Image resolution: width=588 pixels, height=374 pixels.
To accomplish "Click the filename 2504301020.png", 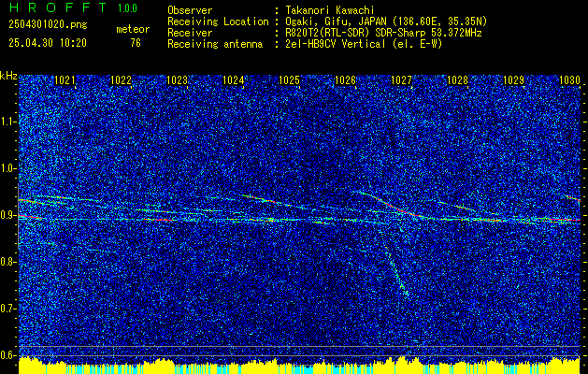I will click(48, 25).
